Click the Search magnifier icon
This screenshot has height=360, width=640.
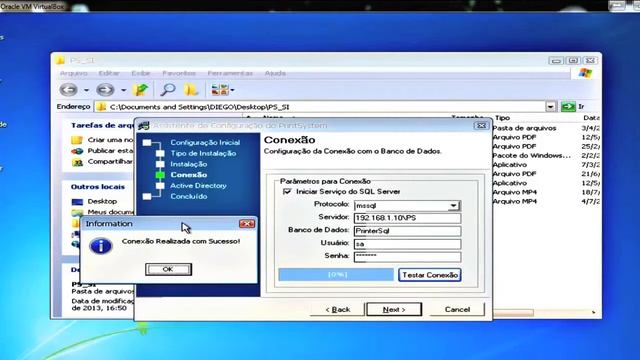(167, 89)
